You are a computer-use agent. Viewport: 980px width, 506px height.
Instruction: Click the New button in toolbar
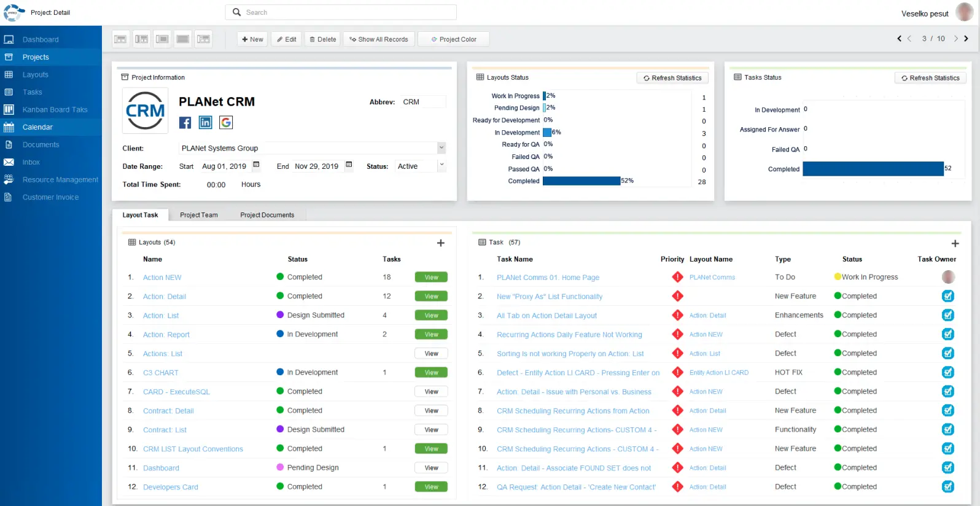click(252, 39)
